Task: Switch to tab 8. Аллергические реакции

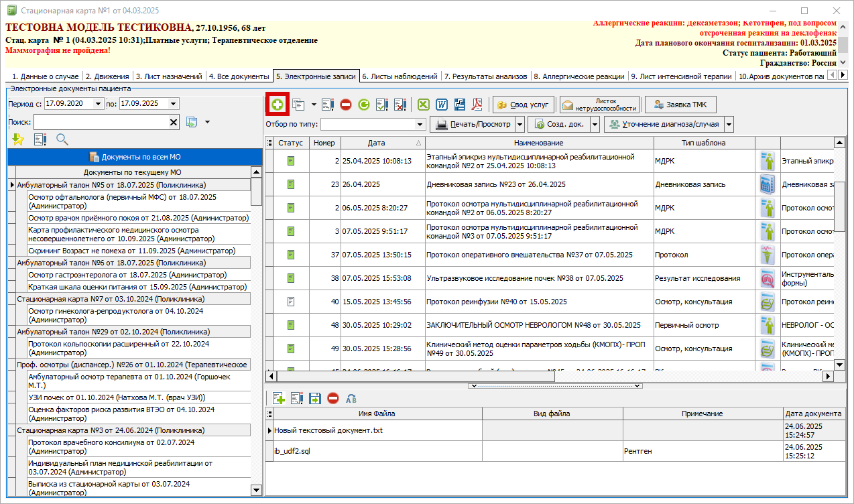Action: 580,76
